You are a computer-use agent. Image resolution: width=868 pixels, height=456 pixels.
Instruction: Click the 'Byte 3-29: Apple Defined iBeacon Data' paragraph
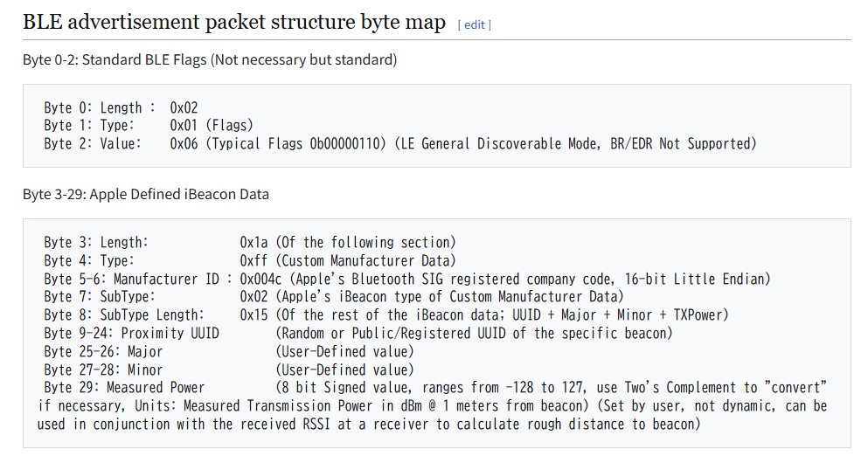(x=146, y=194)
